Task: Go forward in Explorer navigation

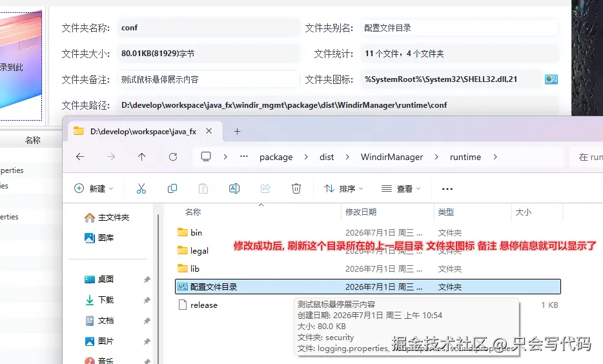Action: pyautogui.click(x=111, y=157)
